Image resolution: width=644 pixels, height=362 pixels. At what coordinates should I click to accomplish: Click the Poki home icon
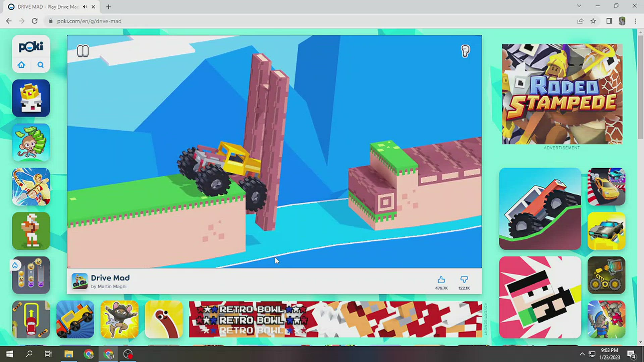click(21, 65)
